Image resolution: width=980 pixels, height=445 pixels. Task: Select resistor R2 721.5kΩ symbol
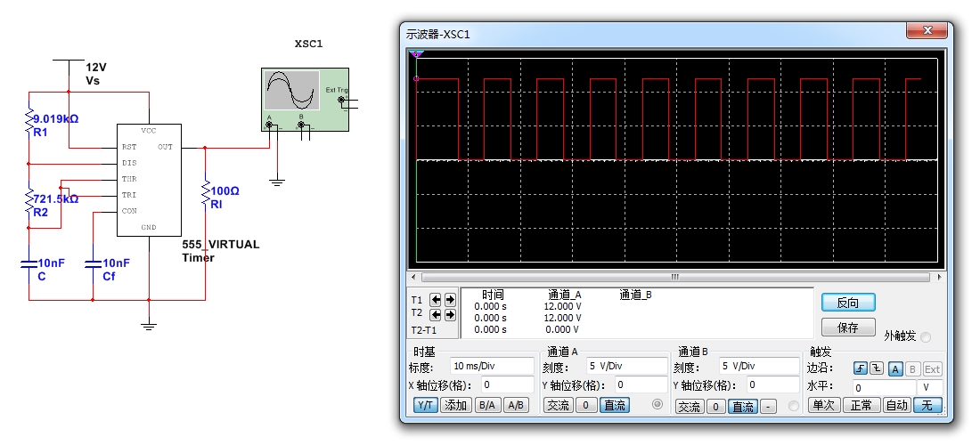29,200
